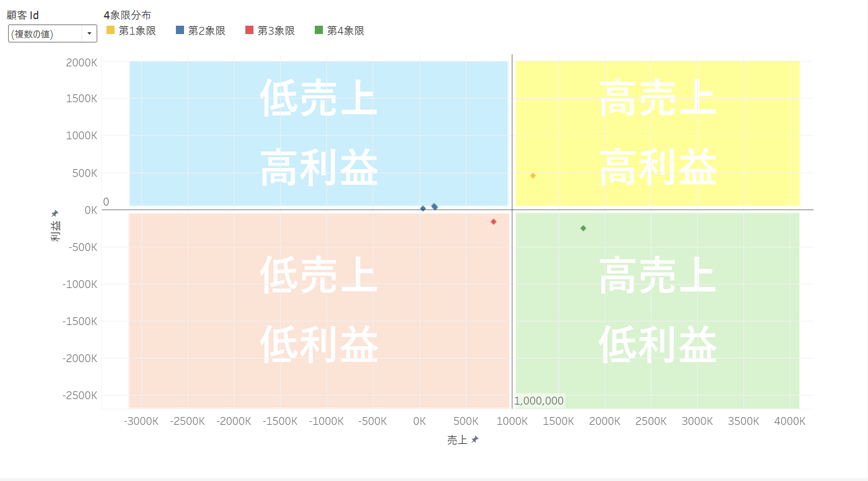Click the pin icon next to 売上 axis title
The height and width of the screenshot is (481, 868).
pos(475,439)
